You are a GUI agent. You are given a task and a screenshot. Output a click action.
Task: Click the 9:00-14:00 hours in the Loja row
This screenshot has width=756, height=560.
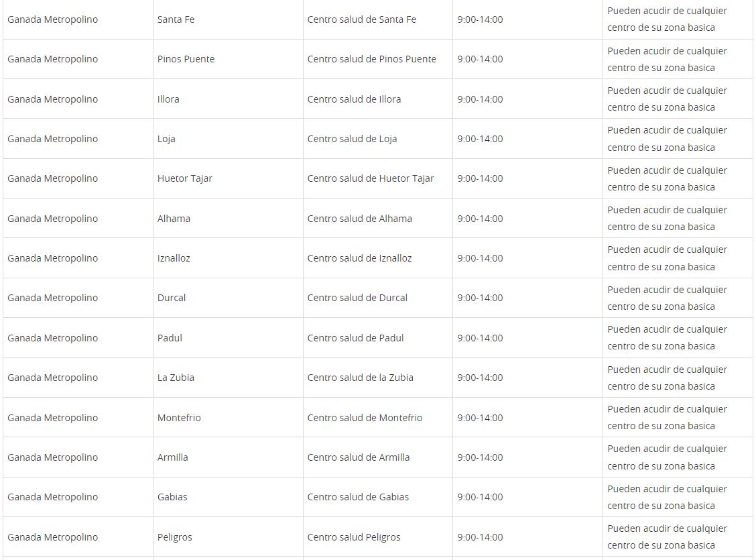coord(480,139)
